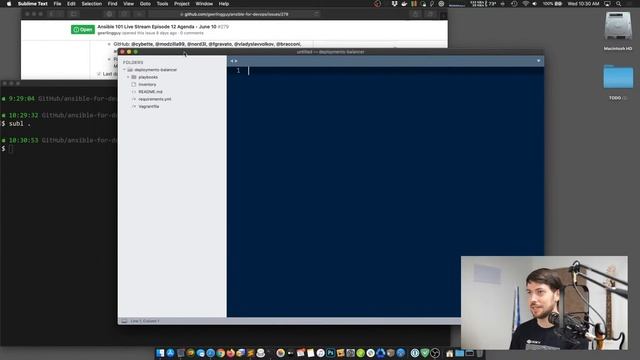Open OBS in the Dock
Viewport: 640px width, 360px height.
435,353
